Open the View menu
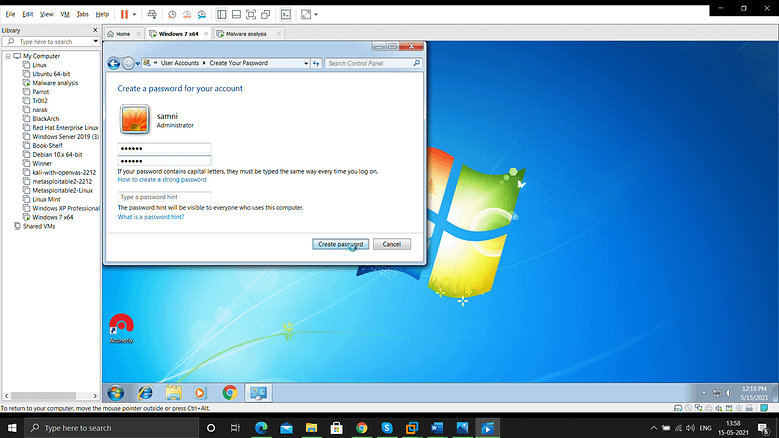 pyautogui.click(x=46, y=14)
